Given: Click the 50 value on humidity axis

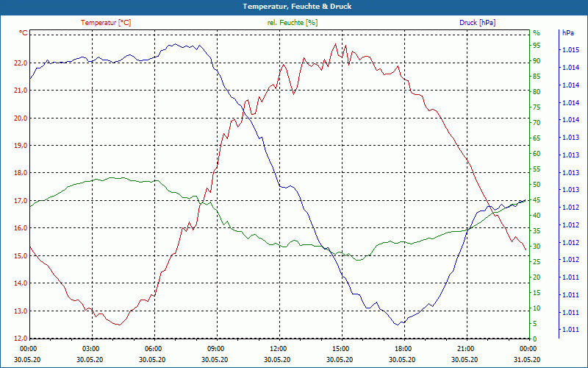Looking at the screenshot, I should [x=537, y=185].
